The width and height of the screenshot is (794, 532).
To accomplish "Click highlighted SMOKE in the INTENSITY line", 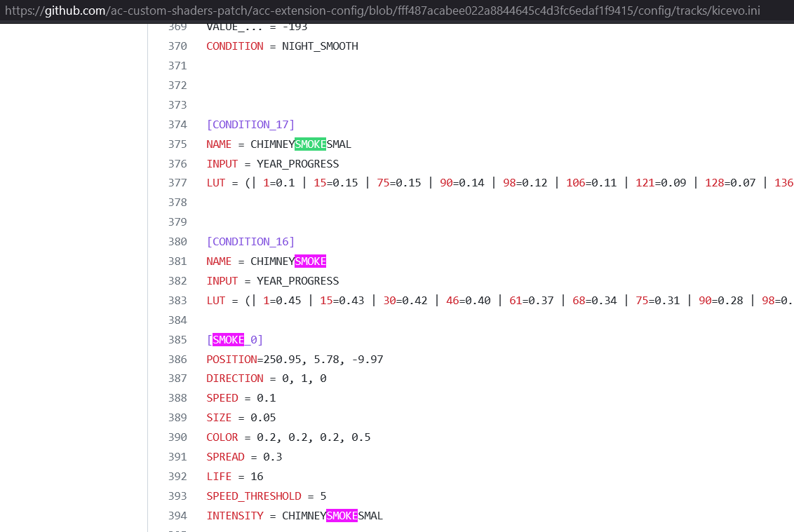I will [x=342, y=516].
